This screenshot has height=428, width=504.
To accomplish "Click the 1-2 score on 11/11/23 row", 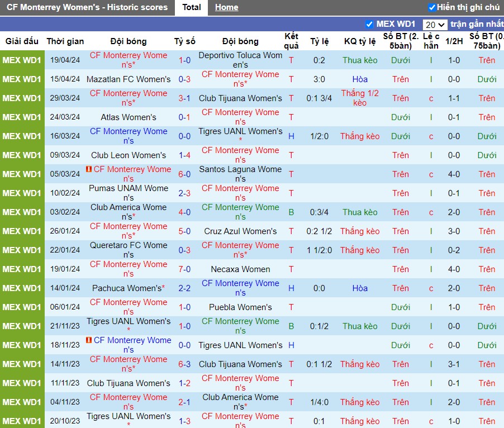I will (x=184, y=383).
